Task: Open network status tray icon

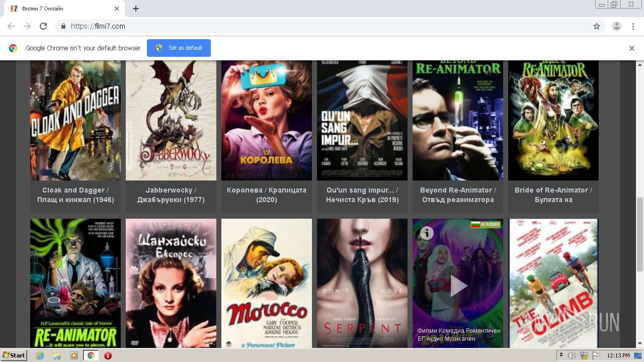Action: 584,355
